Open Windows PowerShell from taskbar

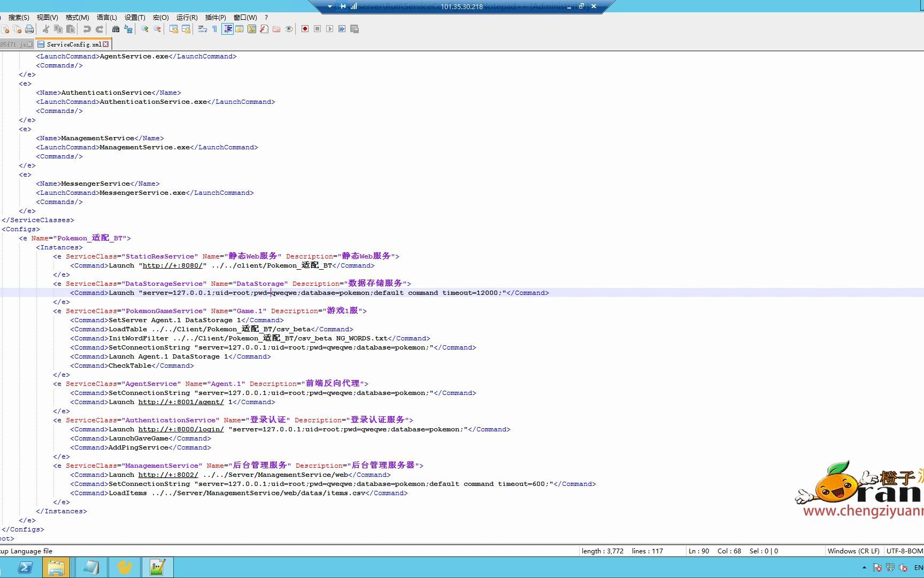[25, 567]
